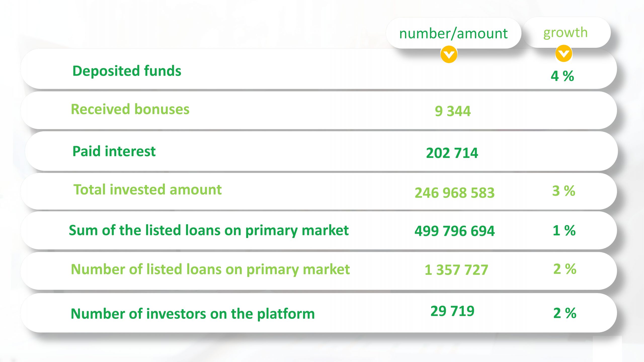The width and height of the screenshot is (644, 362).
Task: Select the Total invested amount label
Action: coord(147,189)
